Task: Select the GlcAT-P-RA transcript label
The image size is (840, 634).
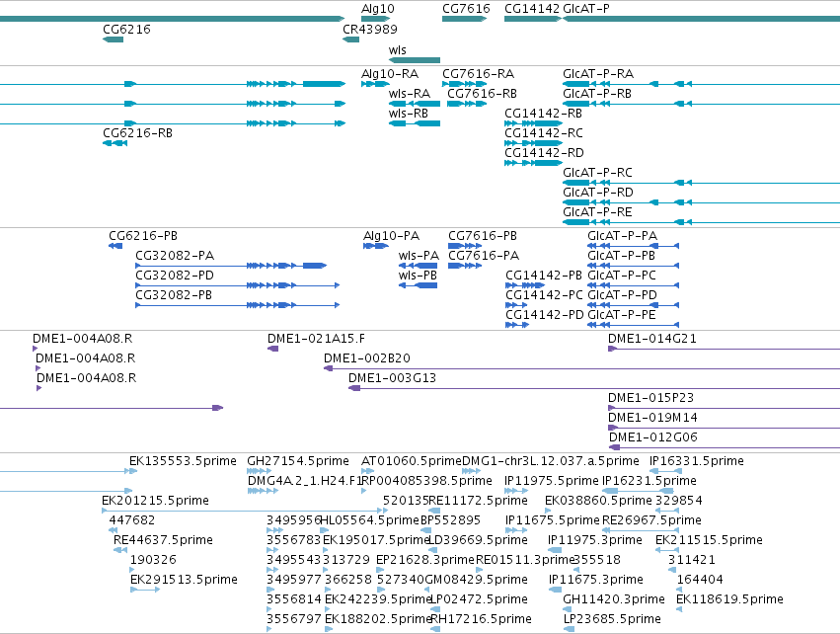Action: (598, 73)
